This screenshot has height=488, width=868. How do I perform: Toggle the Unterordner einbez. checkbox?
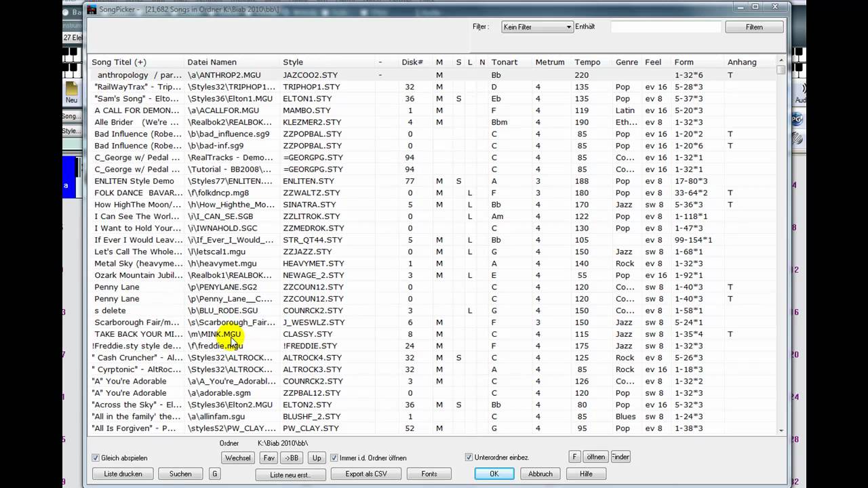(469, 457)
